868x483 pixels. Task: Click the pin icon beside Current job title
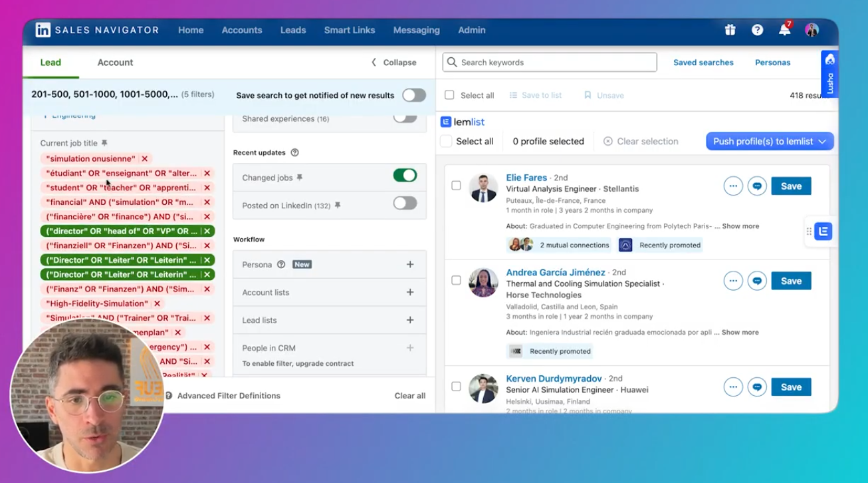click(x=104, y=143)
